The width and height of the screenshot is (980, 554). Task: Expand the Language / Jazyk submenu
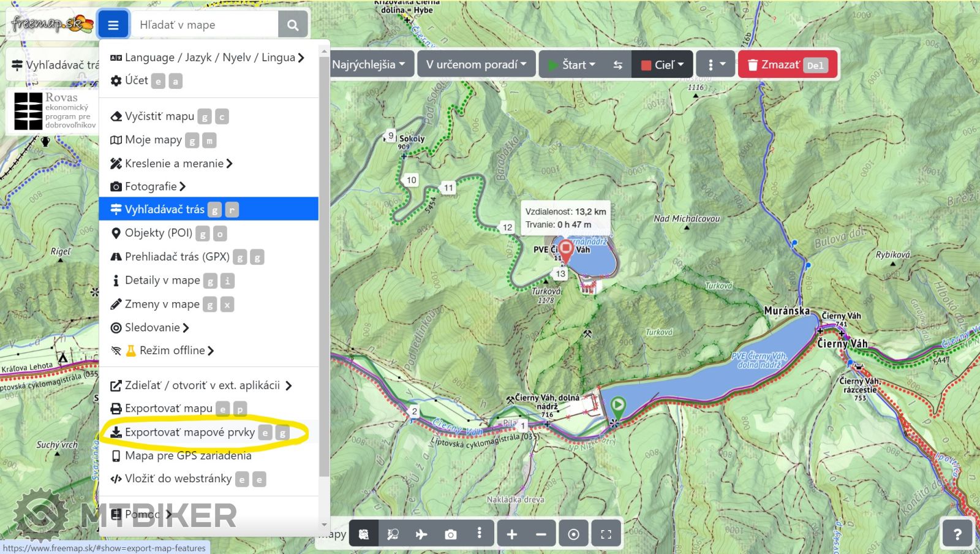208,58
